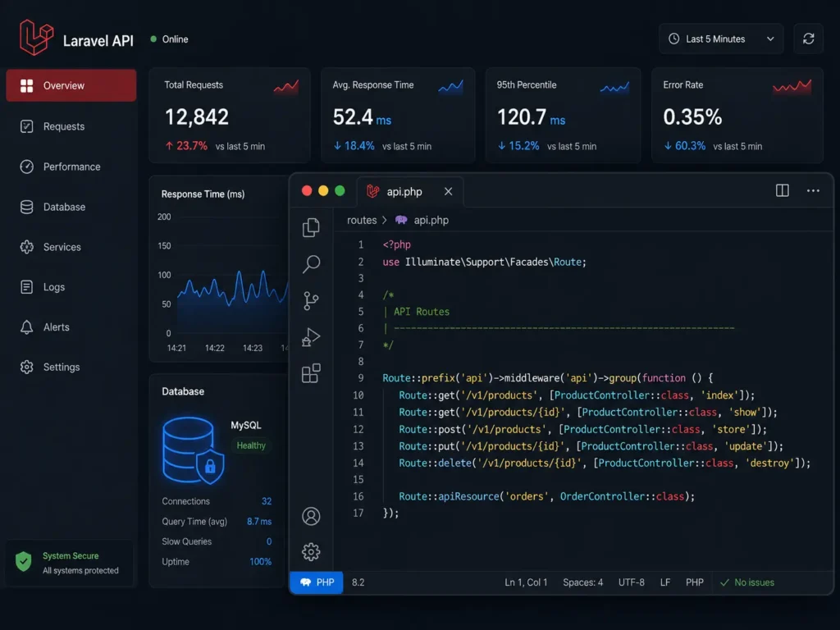Click the sidebar Settings cog icon
The height and width of the screenshot is (630, 840).
pyautogui.click(x=27, y=367)
